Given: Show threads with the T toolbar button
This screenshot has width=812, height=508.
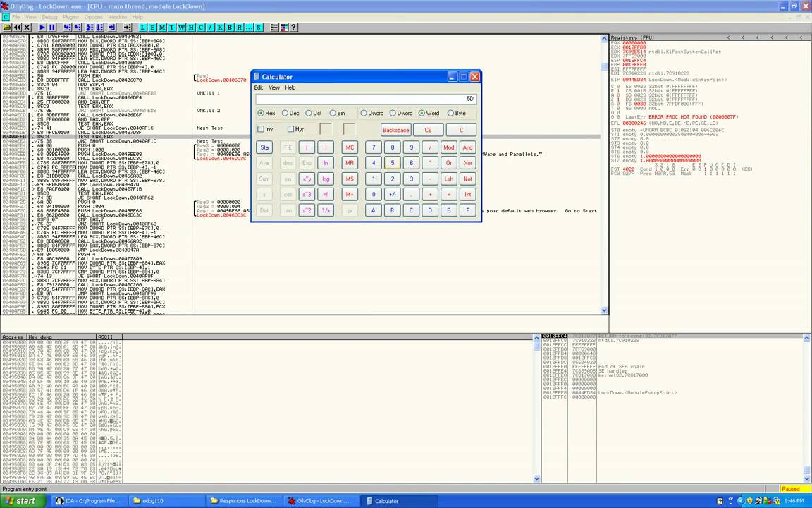Looking at the screenshot, I should pos(171,28).
